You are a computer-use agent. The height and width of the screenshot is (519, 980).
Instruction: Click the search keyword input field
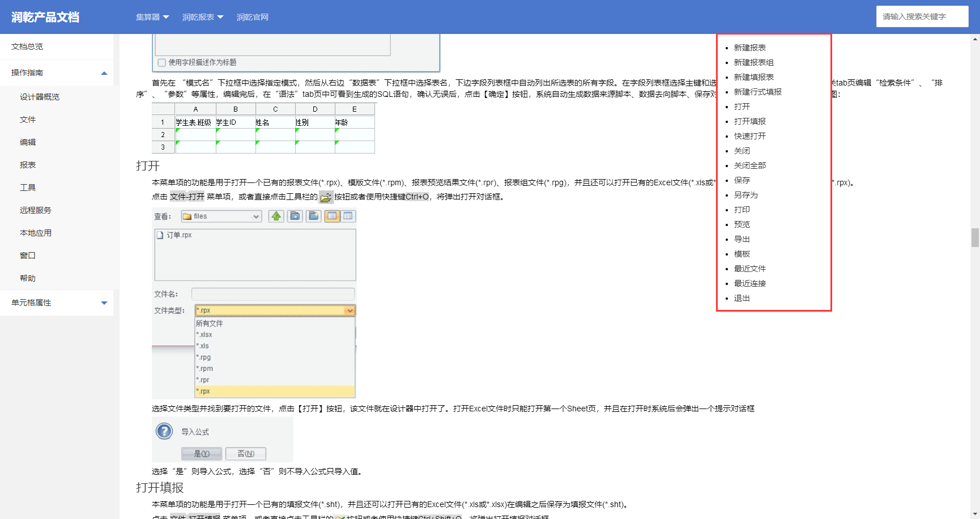(x=922, y=16)
